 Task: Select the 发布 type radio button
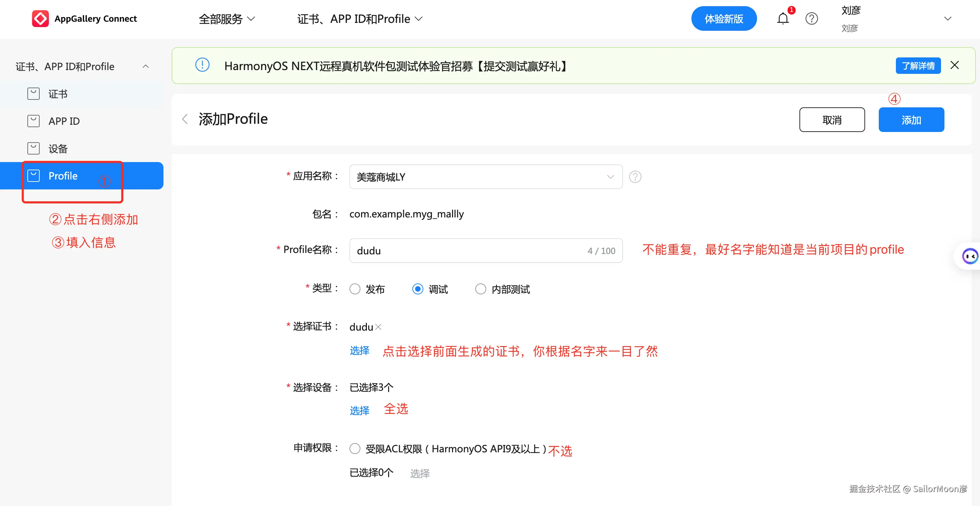pyautogui.click(x=354, y=289)
